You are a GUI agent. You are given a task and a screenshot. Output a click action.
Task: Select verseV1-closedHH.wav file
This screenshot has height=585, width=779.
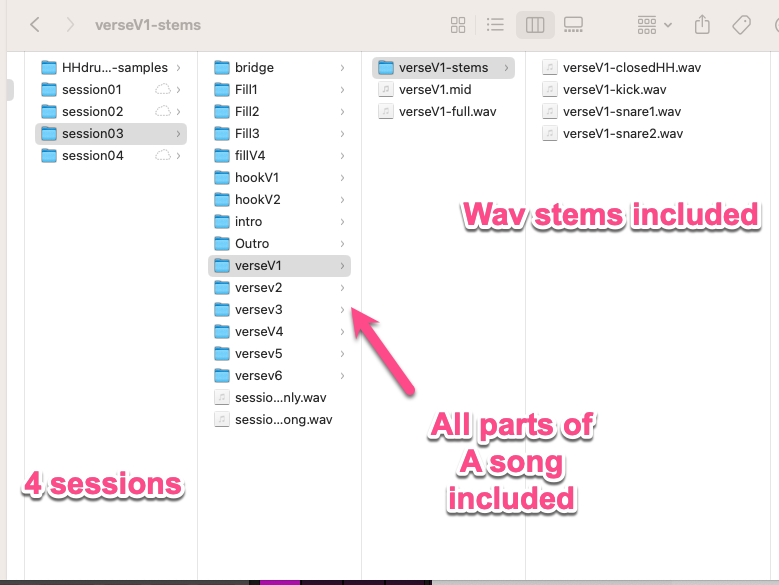(633, 68)
